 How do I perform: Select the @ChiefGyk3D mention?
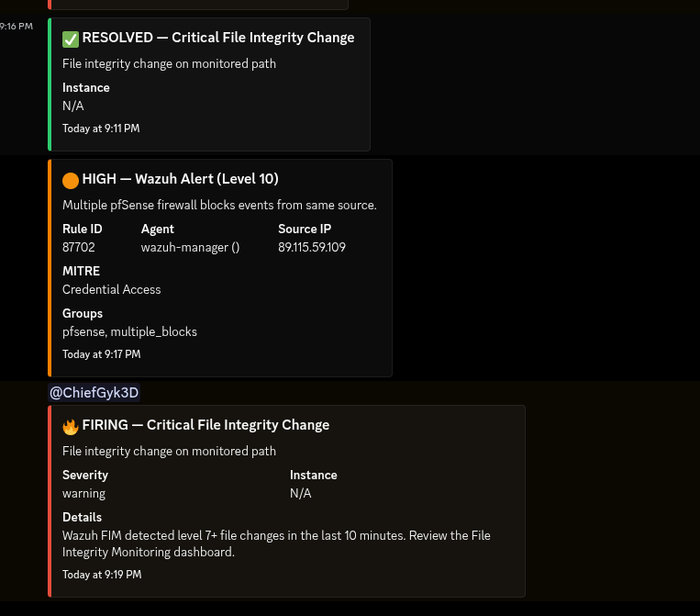tap(94, 393)
